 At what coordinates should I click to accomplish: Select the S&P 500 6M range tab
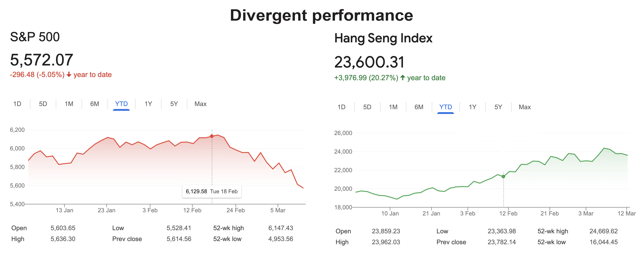click(x=95, y=104)
